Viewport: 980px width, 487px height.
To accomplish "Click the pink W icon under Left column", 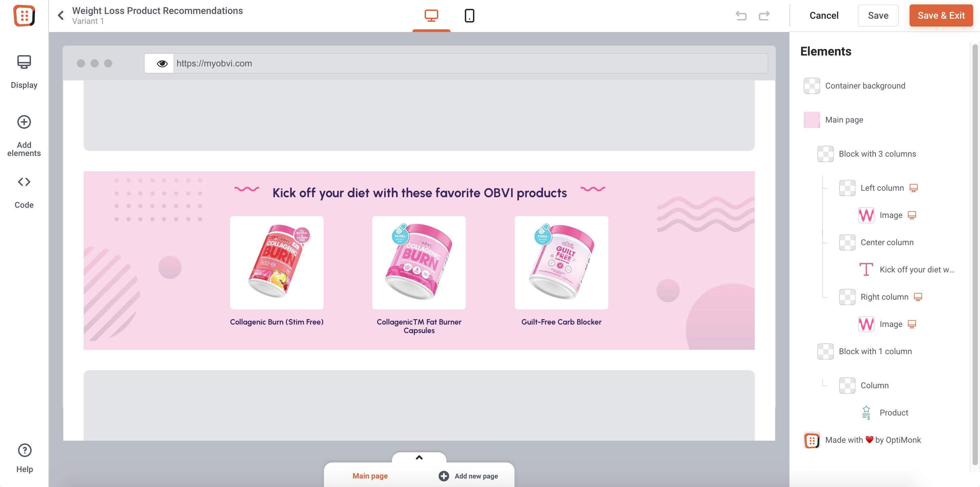I will pyautogui.click(x=866, y=215).
